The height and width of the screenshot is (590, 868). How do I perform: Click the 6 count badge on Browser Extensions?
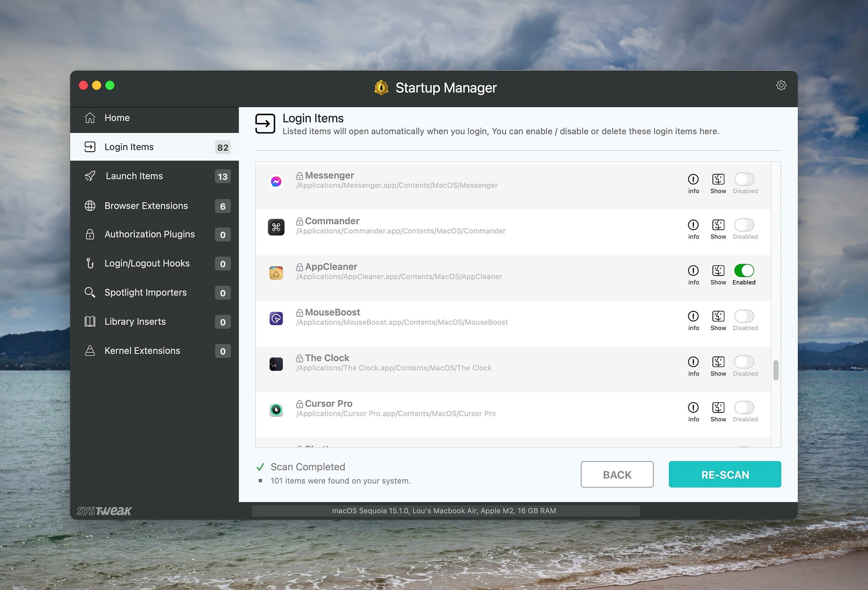tap(223, 206)
